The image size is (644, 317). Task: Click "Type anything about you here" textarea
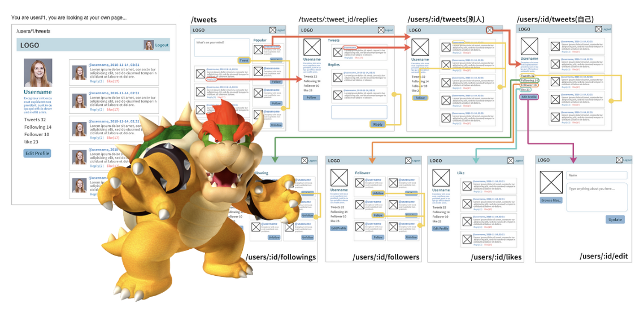tap(597, 197)
